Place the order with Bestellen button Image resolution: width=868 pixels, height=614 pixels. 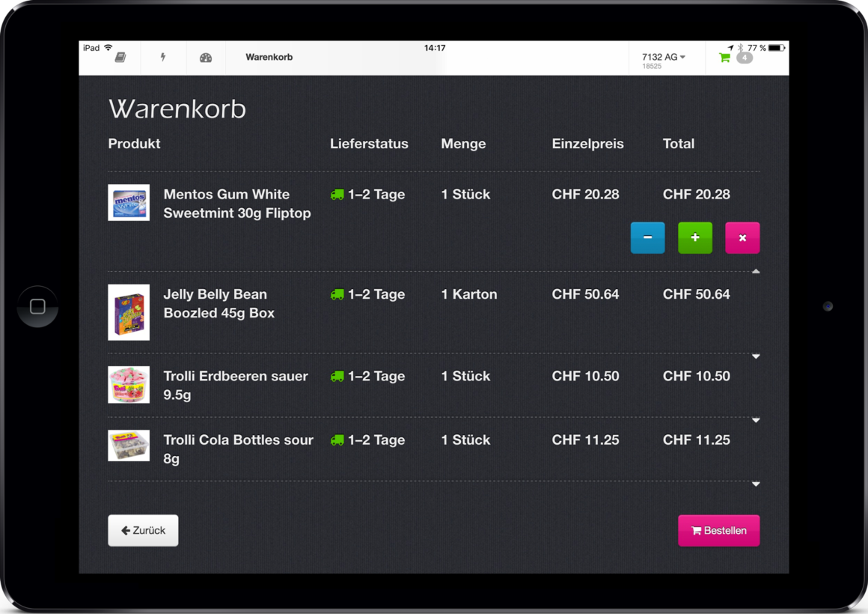pos(718,530)
